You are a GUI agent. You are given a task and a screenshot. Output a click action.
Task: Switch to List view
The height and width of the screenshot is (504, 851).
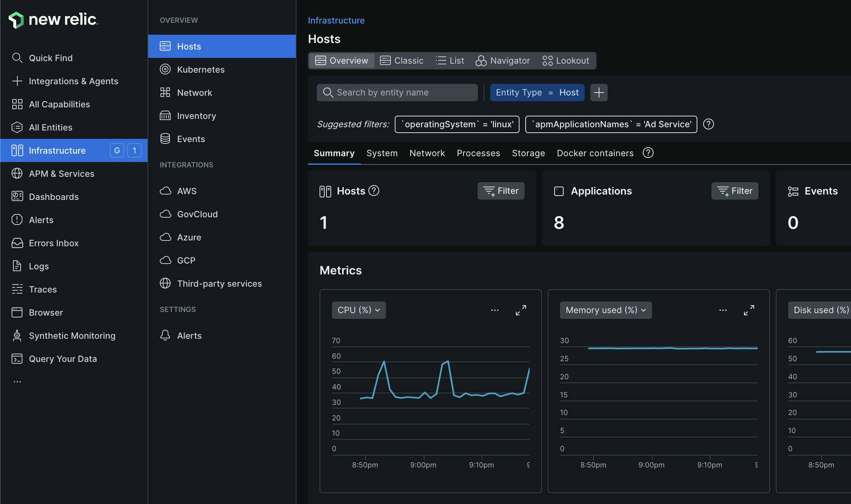pyautogui.click(x=450, y=60)
